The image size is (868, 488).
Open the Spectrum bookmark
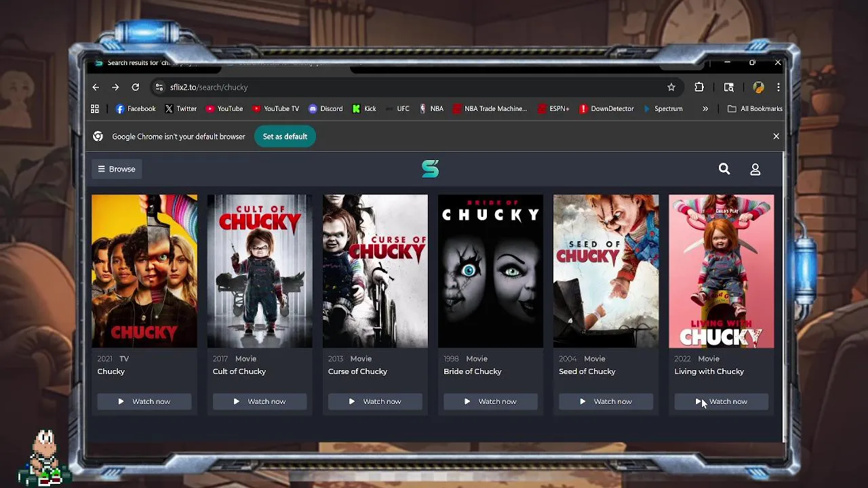tap(663, 108)
